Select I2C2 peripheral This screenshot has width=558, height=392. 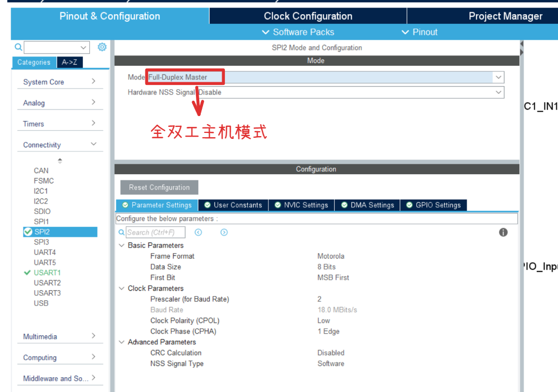[x=41, y=201]
